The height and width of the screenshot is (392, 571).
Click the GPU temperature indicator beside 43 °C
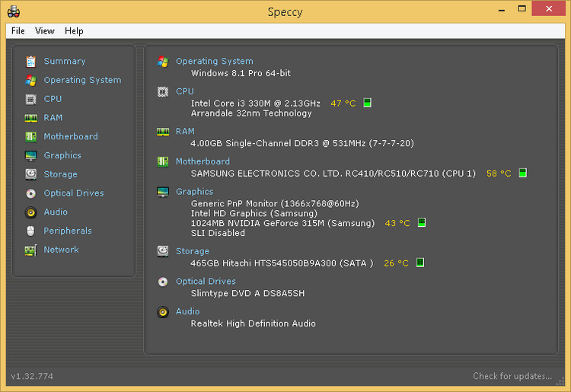(x=421, y=222)
